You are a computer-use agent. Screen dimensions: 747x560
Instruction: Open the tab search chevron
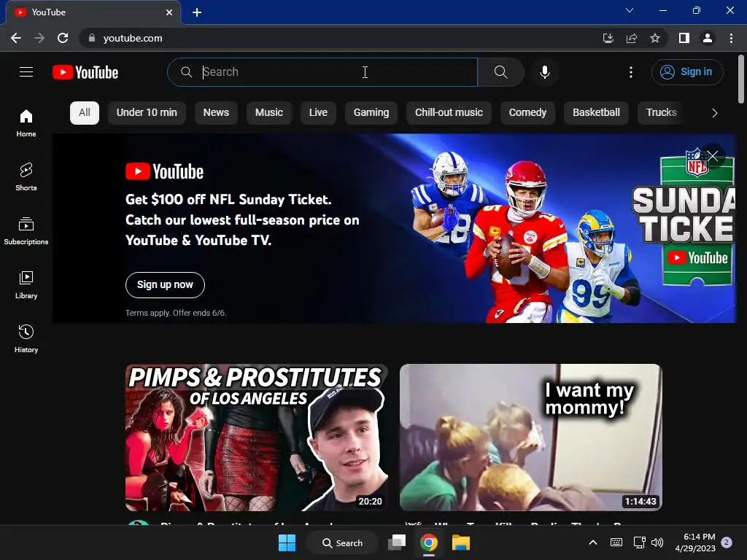tap(630, 10)
